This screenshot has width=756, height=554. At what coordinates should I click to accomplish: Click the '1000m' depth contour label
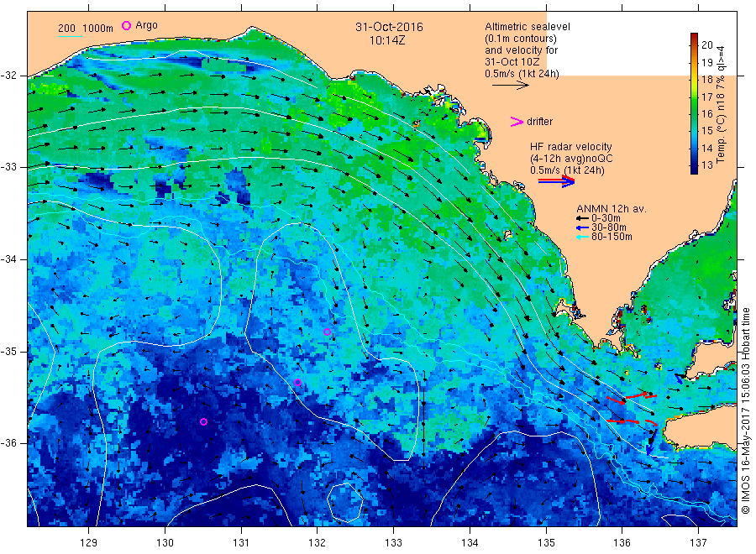coord(97,29)
